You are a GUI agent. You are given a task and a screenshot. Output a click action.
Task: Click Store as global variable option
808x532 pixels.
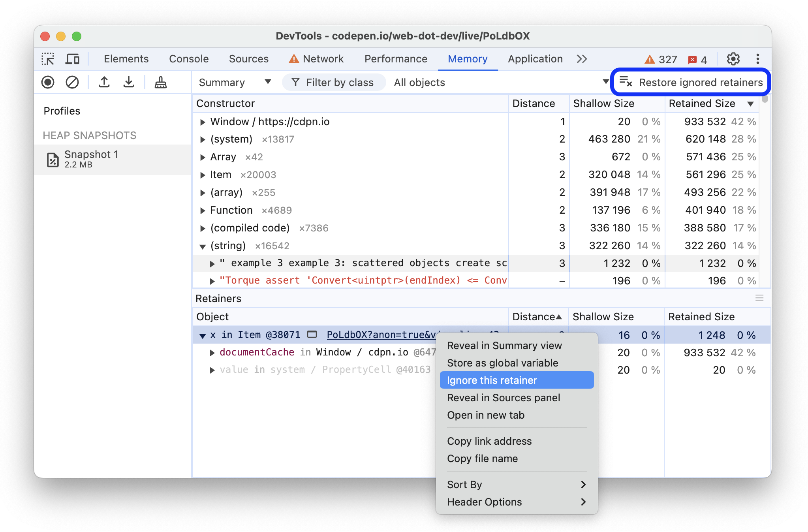503,363
